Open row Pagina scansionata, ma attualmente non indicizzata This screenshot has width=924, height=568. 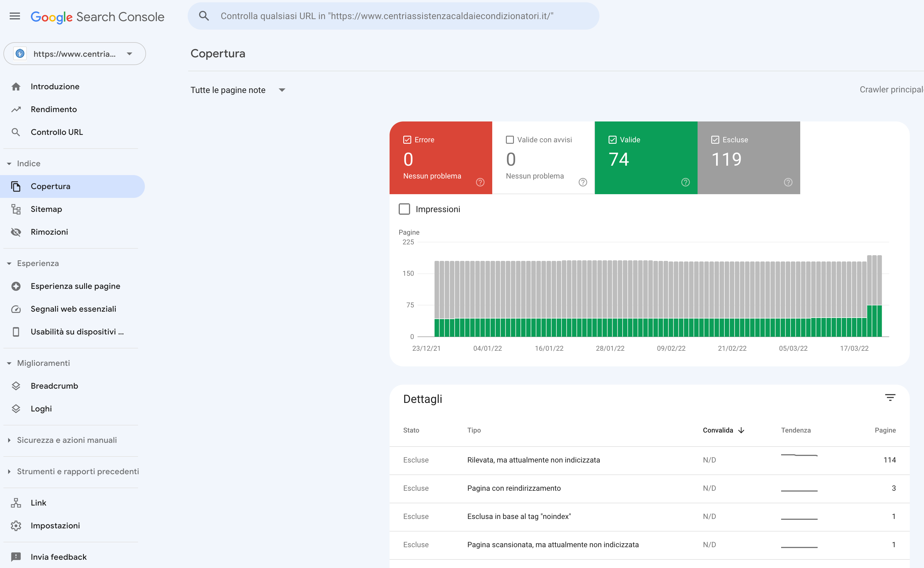pyautogui.click(x=649, y=545)
